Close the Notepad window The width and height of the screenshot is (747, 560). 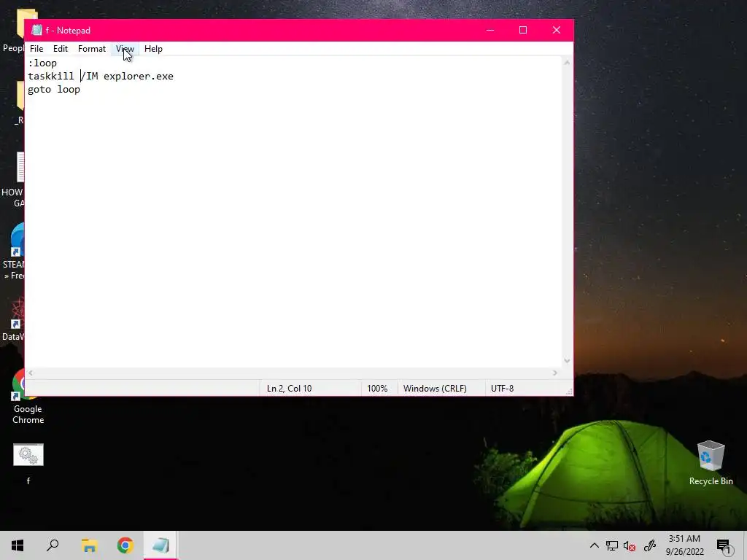point(557,30)
